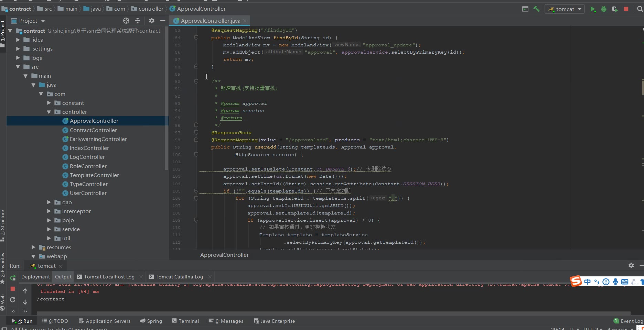Expand the dao package folder
This screenshot has height=330, width=644.
49,202
